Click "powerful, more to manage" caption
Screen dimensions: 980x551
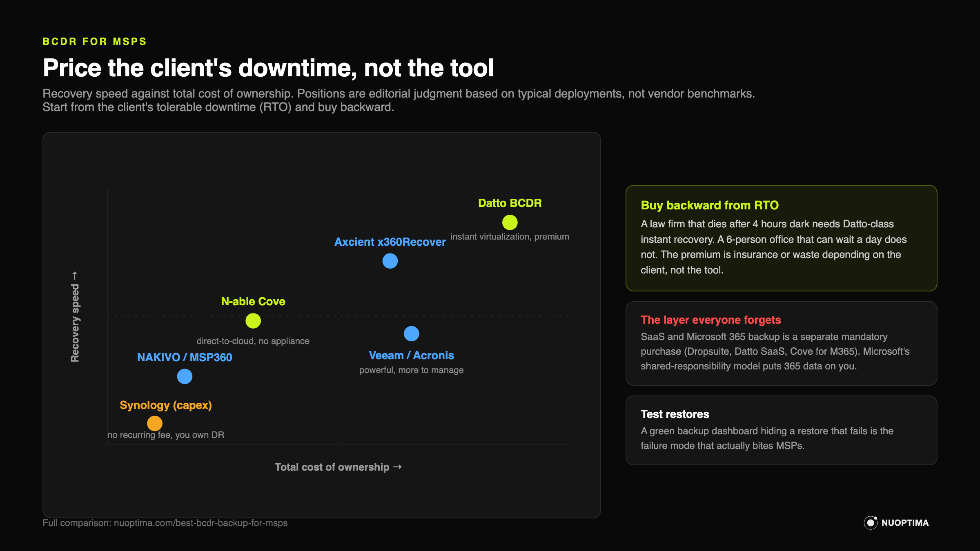point(411,370)
